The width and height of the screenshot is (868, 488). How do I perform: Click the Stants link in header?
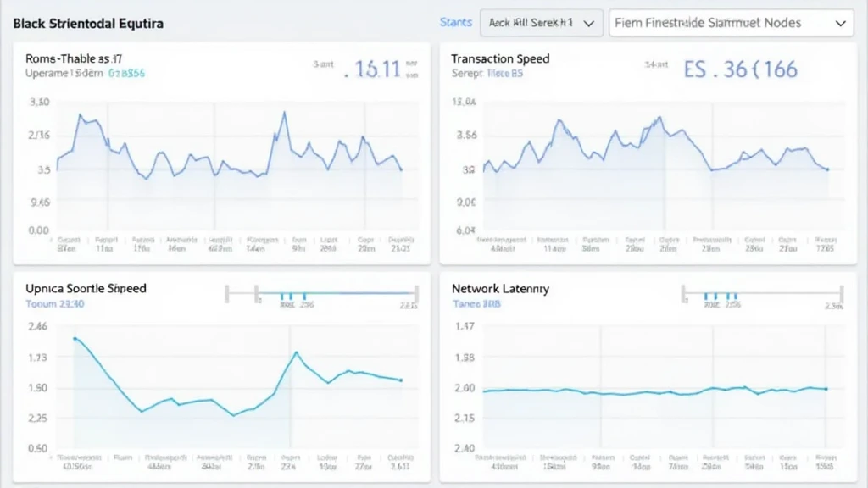[x=456, y=22]
